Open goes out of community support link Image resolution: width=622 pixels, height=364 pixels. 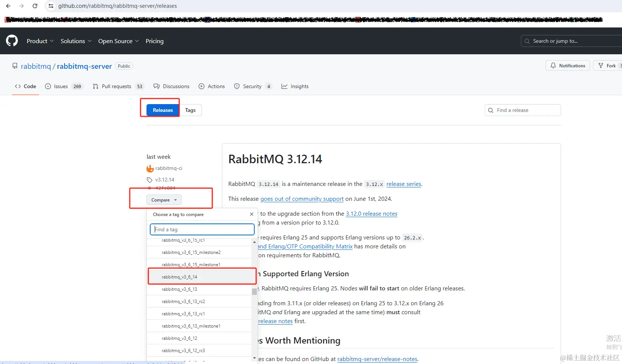coord(302,199)
